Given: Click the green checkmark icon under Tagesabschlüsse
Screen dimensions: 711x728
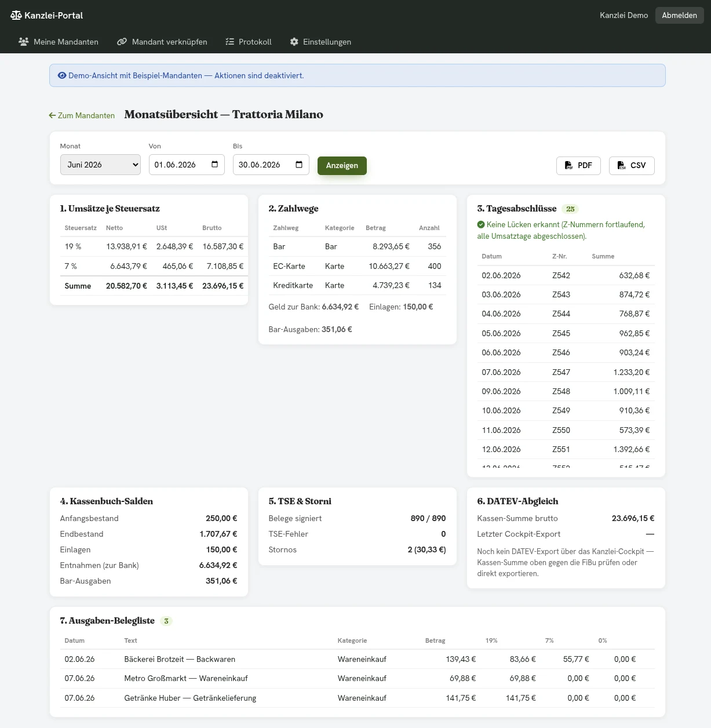Looking at the screenshot, I should pos(481,224).
